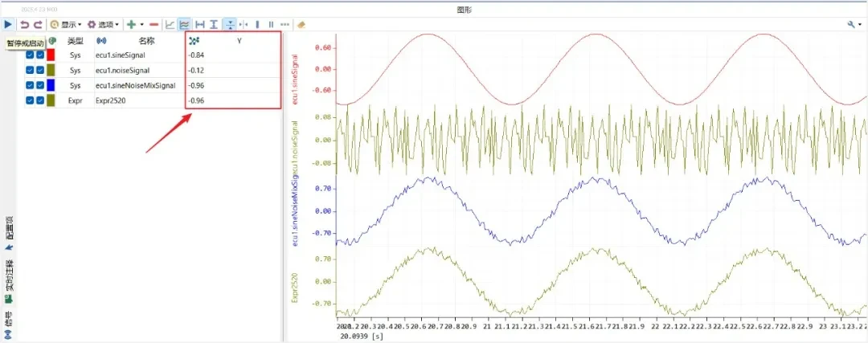Click the vertical fit height icon
868x343 pixels.
213,24
